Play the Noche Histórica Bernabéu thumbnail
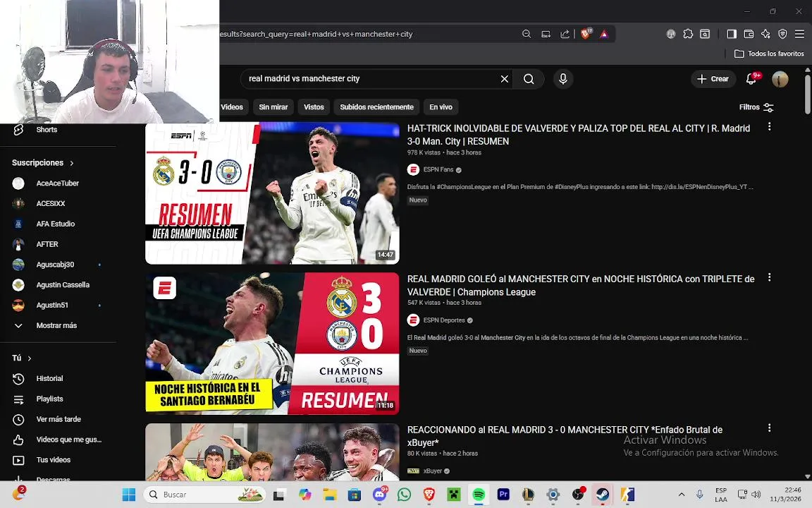 tap(272, 344)
